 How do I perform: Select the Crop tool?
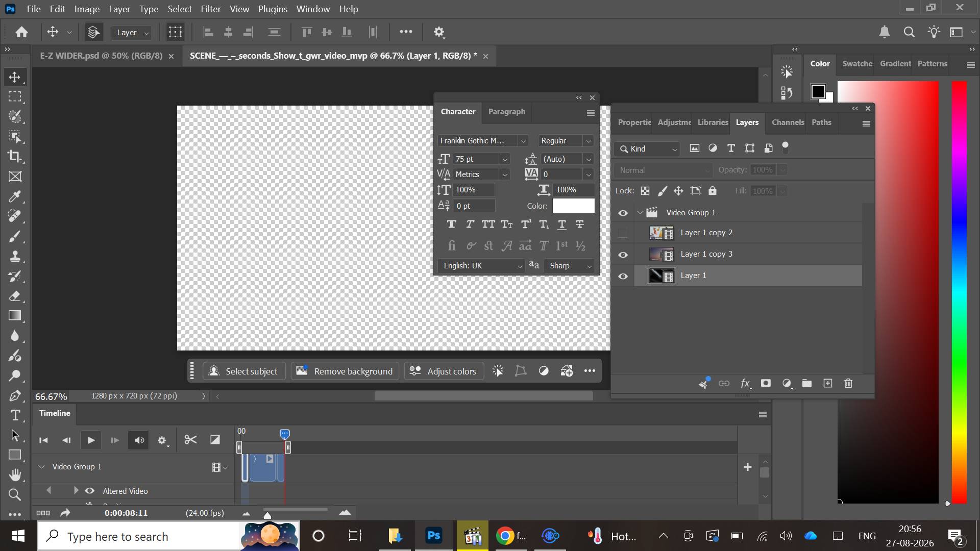click(x=15, y=156)
